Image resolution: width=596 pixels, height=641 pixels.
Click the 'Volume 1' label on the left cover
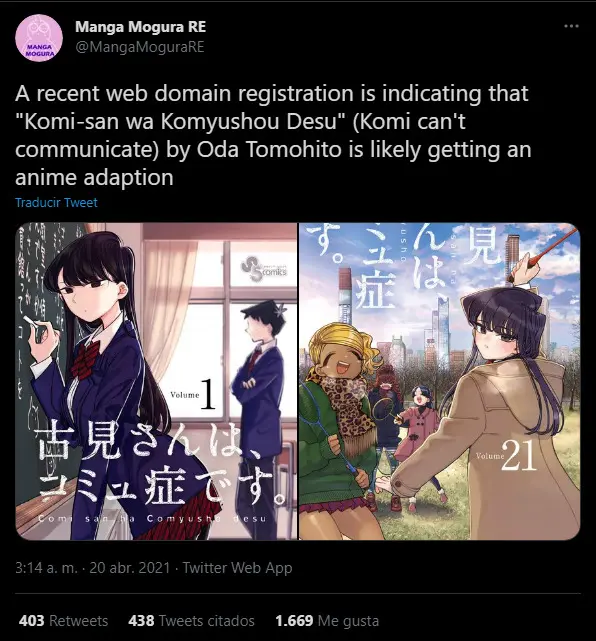click(x=193, y=394)
